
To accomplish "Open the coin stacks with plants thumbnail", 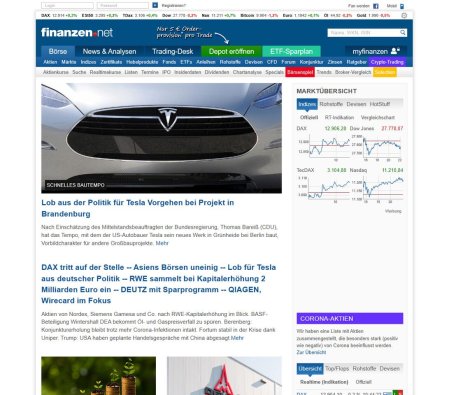I will (98, 376).
